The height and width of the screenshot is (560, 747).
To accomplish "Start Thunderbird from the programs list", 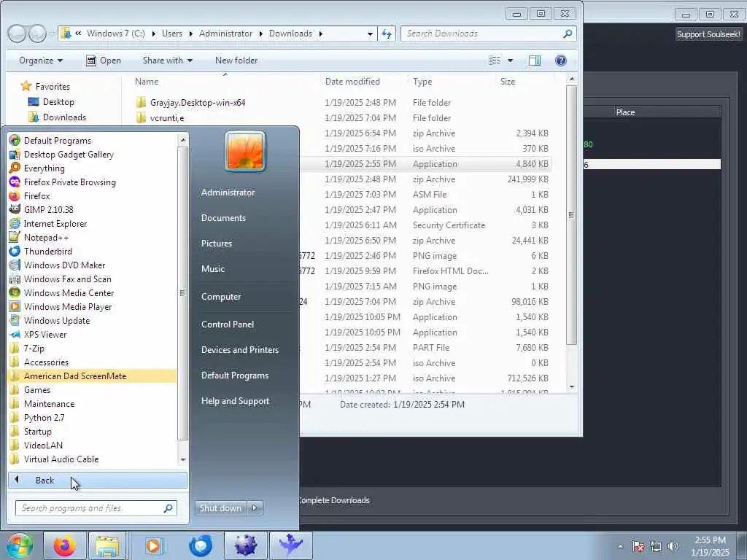I will 47,251.
